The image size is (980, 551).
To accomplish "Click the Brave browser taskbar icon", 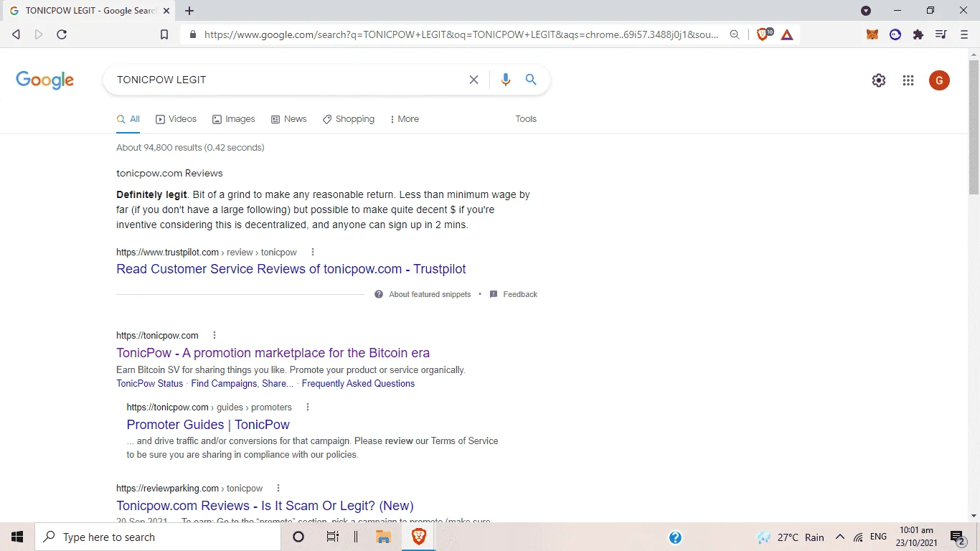I will [418, 537].
